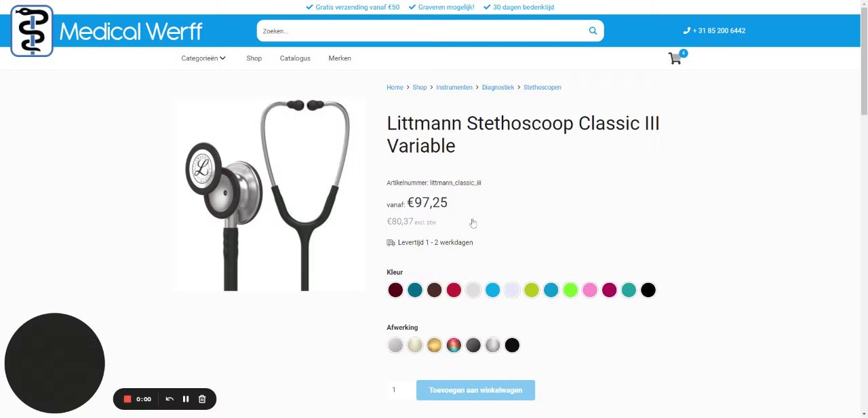Select the rainbow Afwerking finish
The width and height of the screenshot is (868, 418).
click(454, 345)
